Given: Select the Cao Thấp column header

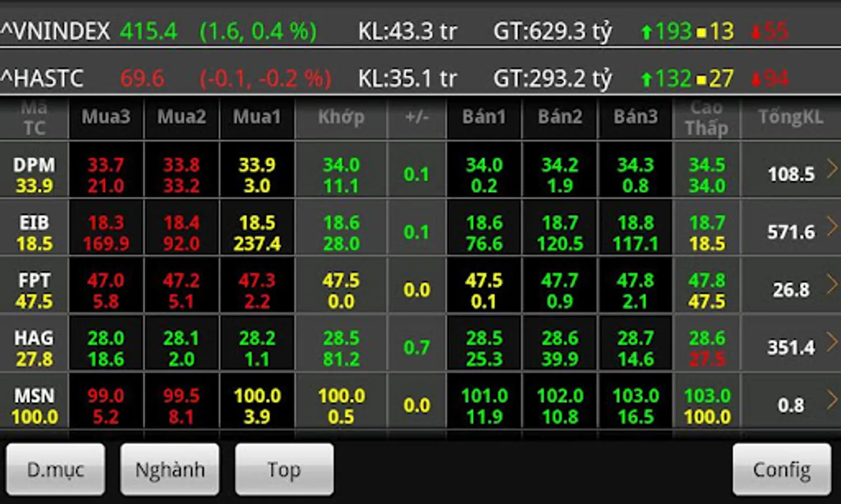Looking at the screenshot, I should (707, 118).
